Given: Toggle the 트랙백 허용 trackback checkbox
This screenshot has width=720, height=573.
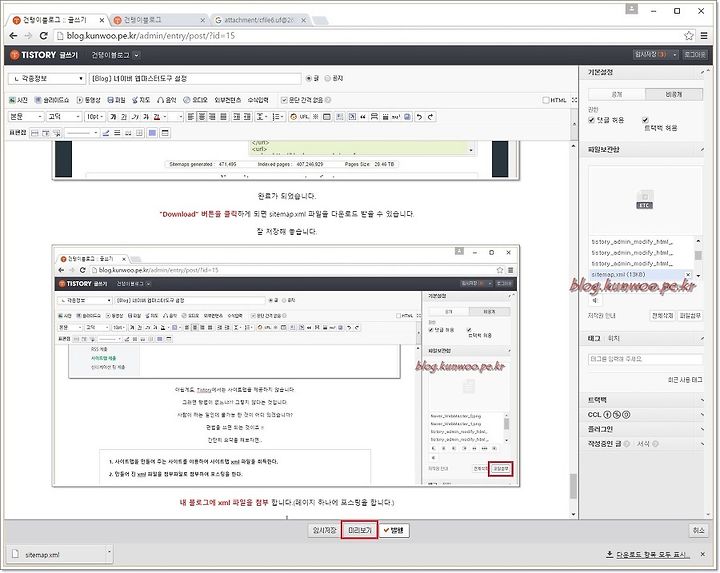Looking at the screenshot, I should (x=645, y=120).
